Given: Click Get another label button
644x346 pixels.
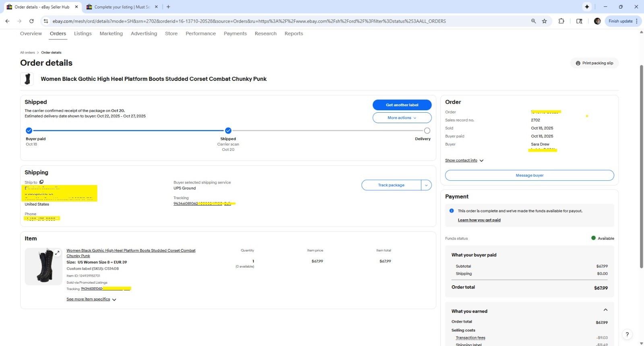Looking at the screenshot, I should point(402,105).
